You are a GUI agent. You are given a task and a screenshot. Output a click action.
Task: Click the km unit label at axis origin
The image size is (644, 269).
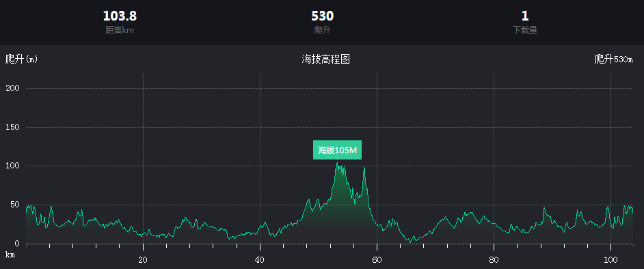click(10, 255)
